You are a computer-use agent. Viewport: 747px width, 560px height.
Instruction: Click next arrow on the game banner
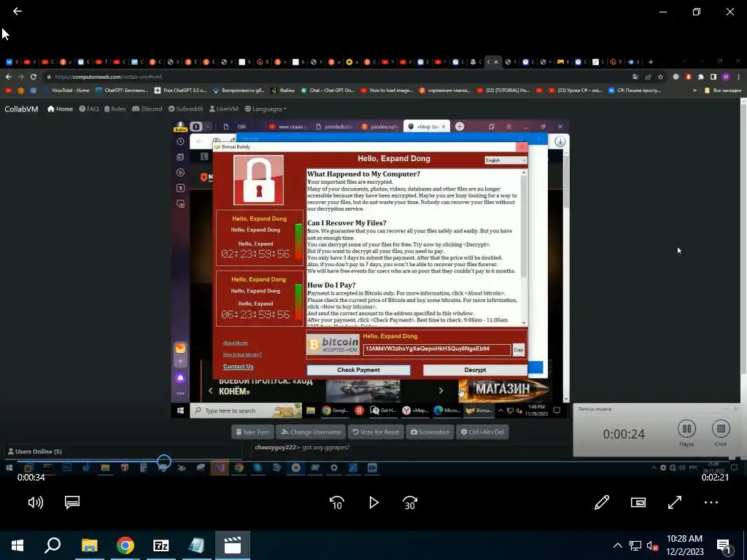tap(441, 391)
